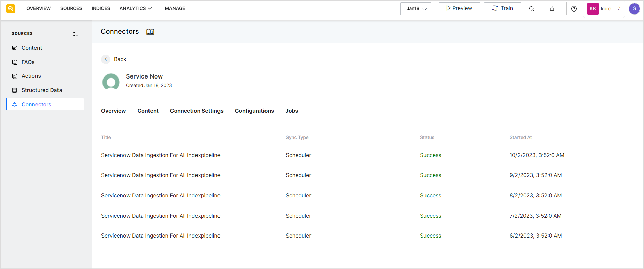
Task: Open the user profile avatar S
Action: (x=634, y=9)
